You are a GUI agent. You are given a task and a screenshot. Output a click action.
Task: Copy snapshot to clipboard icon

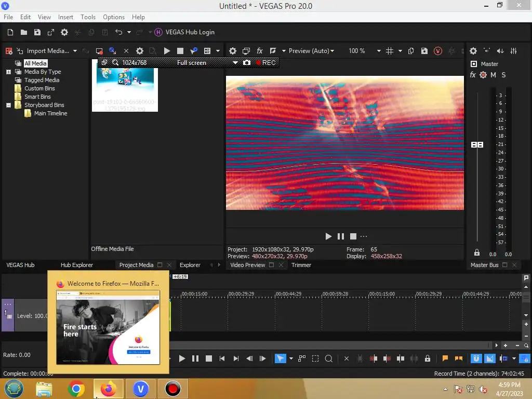(411, 51)
